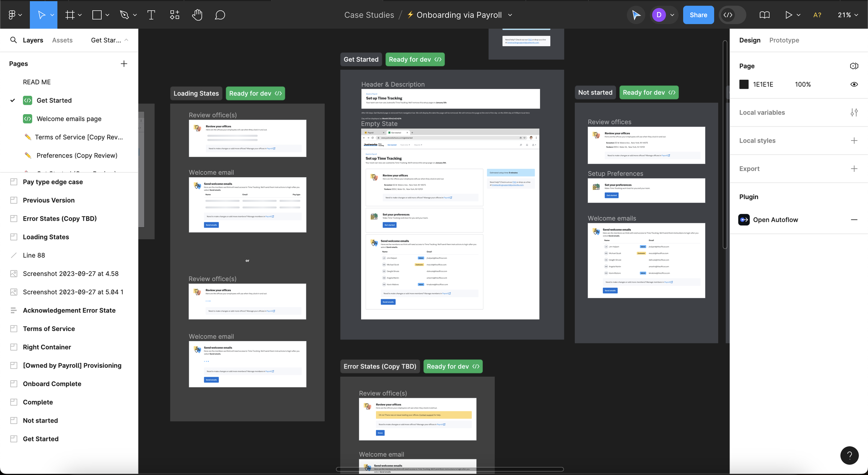Image resolution: width=868 pixels, height=475 pixels.
Task: Select the Text tool
Action: point(151,15)
